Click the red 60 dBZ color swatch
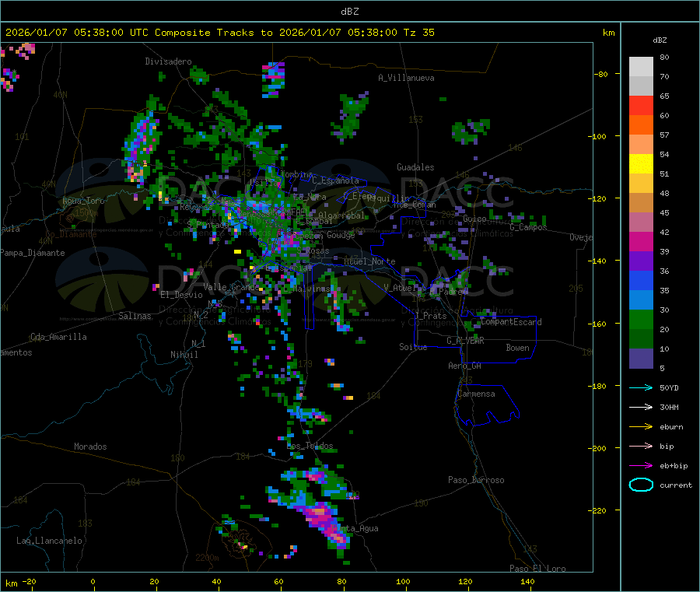Viewport: 700px width, 592px height. 641,106
